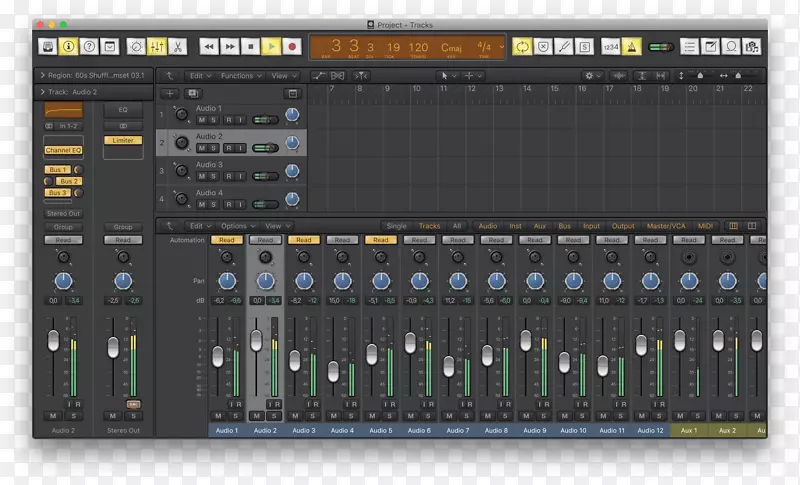
Task: Click the Channel EQ plugin slot
Action: click(63, 150)
